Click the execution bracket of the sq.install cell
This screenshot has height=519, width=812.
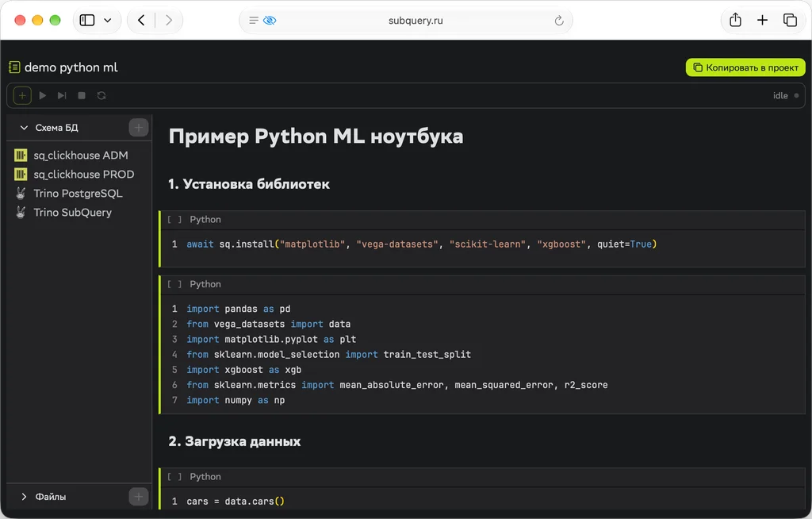[x=174, y=220]
